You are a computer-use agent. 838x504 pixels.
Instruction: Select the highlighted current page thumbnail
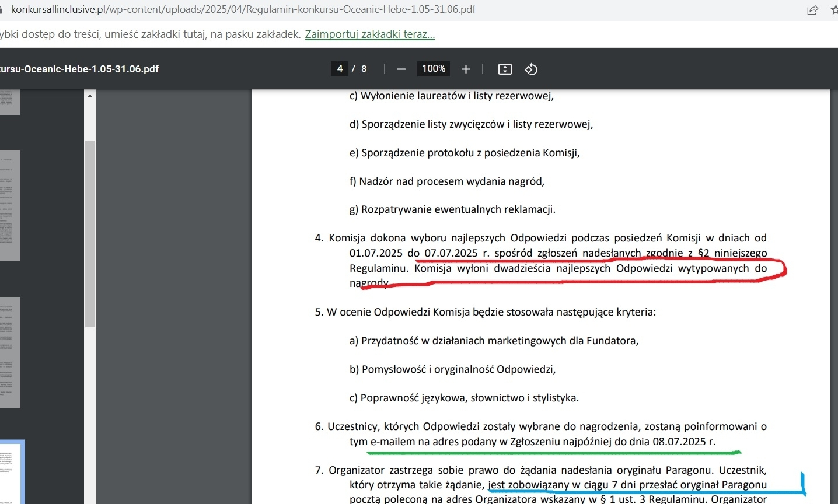[x=12, y=471]
